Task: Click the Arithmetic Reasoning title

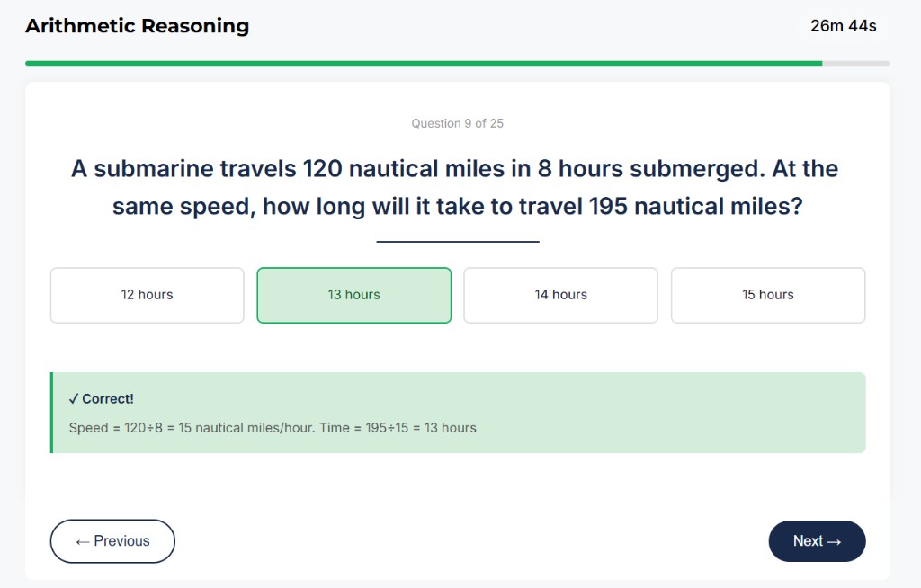Action: pyautogui.click(x=137, y=26)
